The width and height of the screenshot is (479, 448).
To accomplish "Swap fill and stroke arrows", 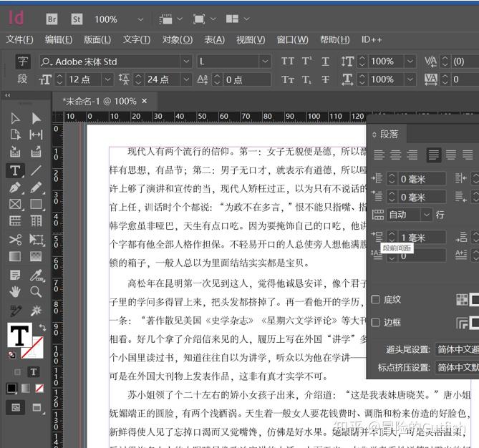I will [42, 328].
